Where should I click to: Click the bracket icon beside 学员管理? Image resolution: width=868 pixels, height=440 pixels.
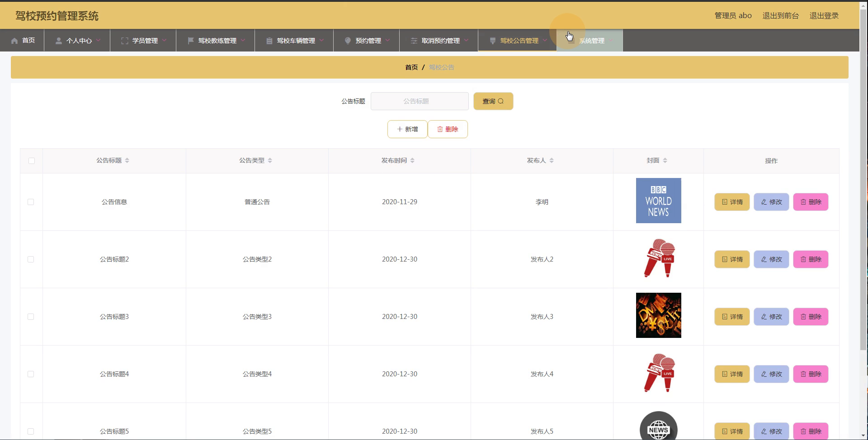125,41
